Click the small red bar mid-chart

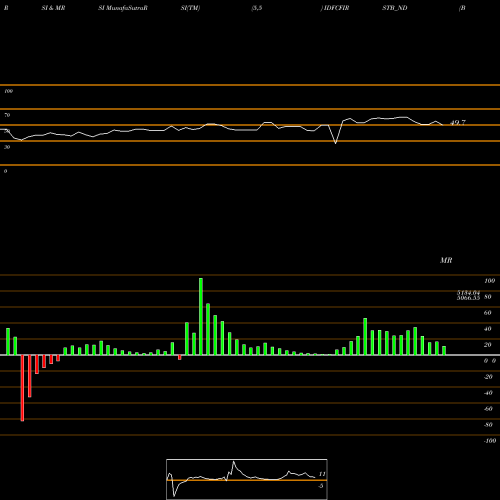pyautogui.click(x=180, y=357)
